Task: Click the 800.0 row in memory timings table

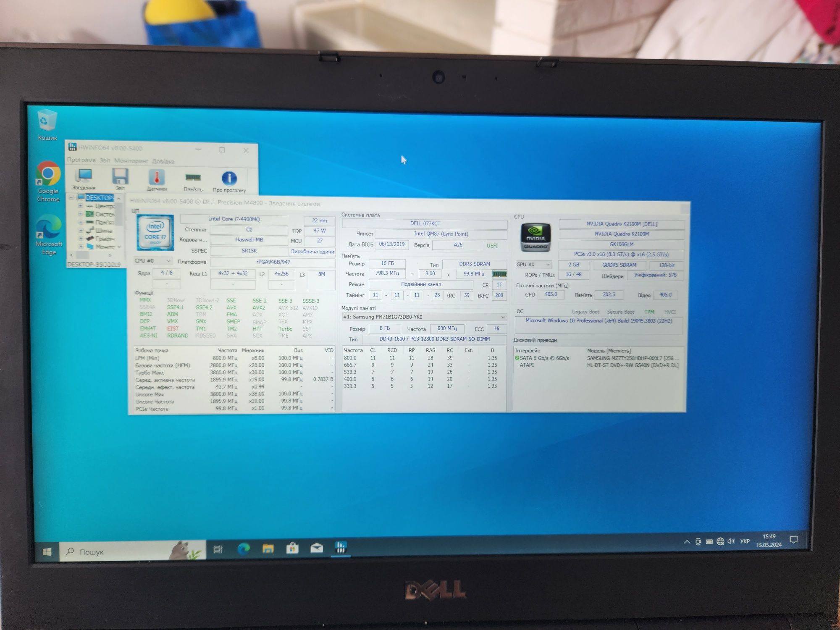Action: (423, 358)
